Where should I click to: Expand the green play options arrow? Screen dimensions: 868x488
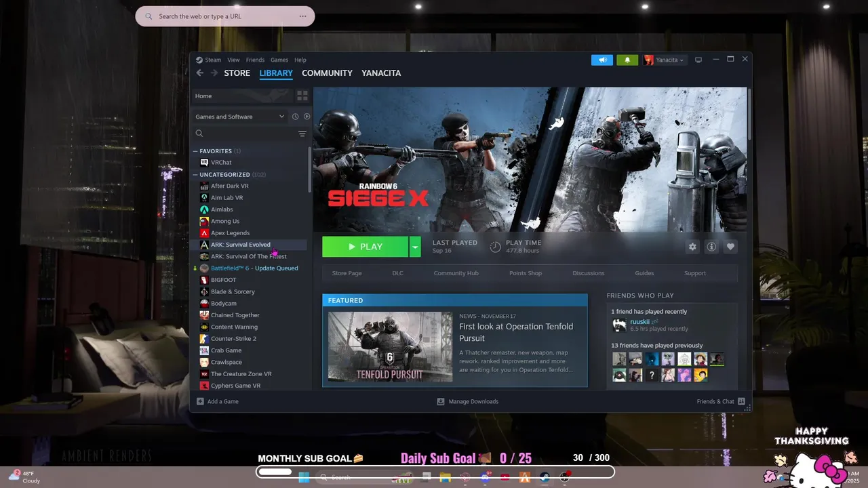pyautogui.click(x=415, y=247)
